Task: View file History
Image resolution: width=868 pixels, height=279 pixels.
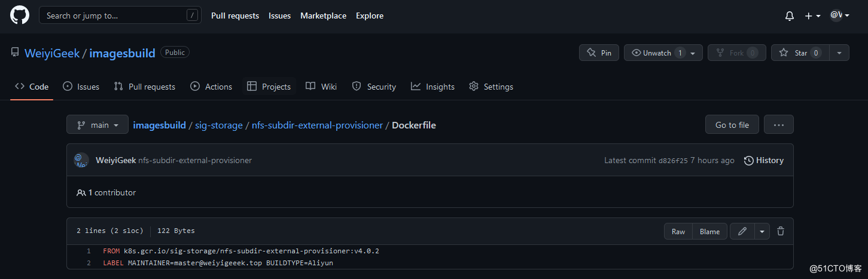Action: (x=764, y=160)
